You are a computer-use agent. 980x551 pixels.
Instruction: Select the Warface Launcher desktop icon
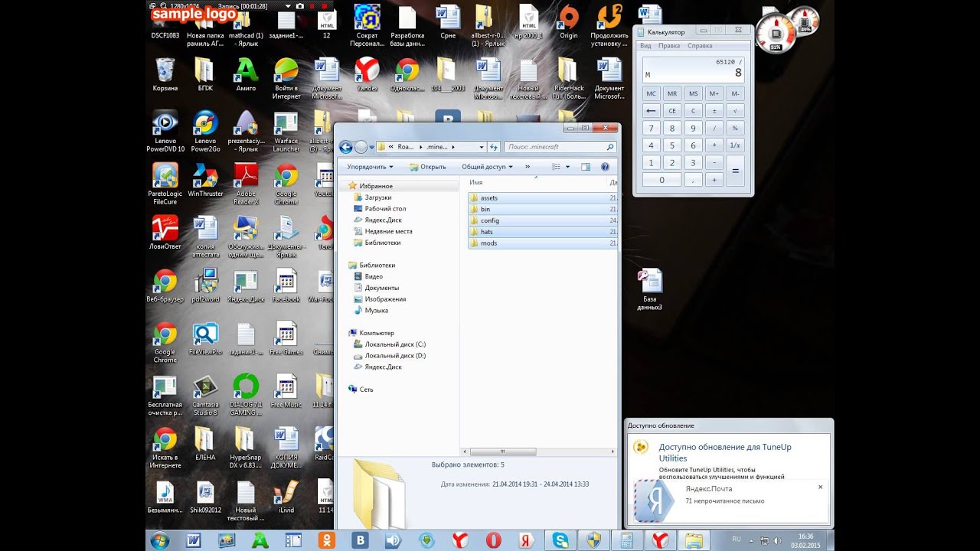coord(286,132)
